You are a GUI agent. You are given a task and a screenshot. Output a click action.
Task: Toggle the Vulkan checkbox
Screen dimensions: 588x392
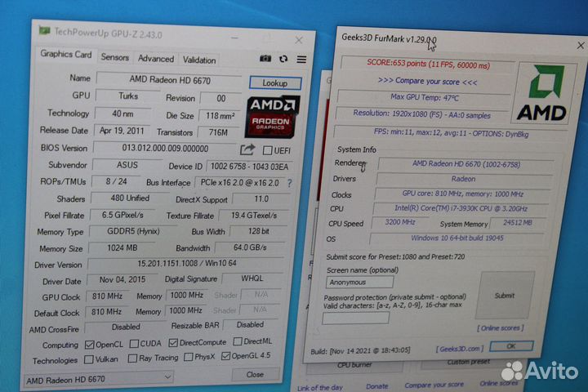pos(88,359)
